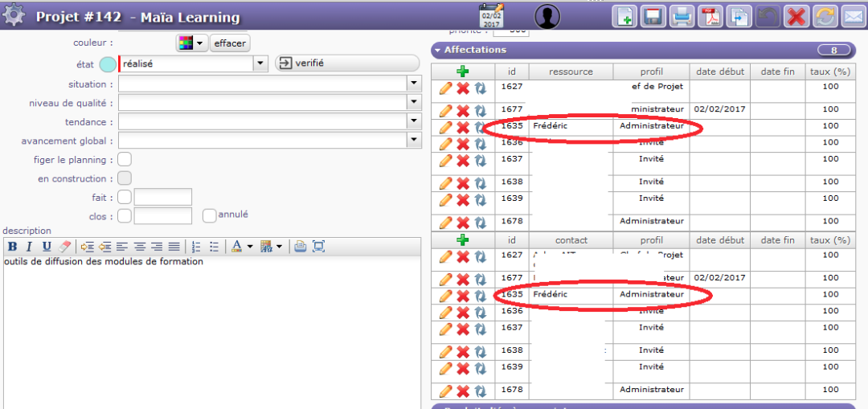The height and width of the screenshot is (409, 868).
Task: Undo changes with the grey arrow icon
Action: point(768,17)
